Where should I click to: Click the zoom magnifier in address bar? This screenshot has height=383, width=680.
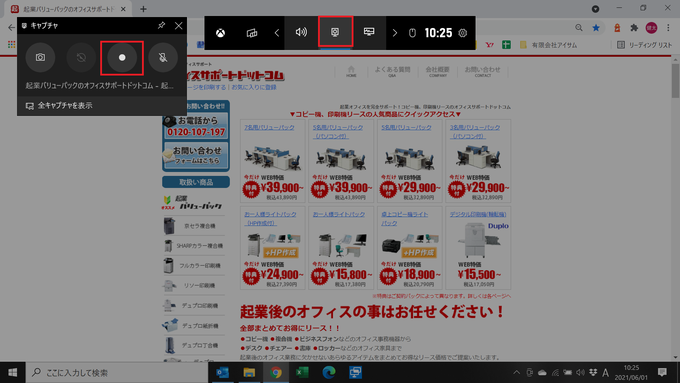[x=579, y=28]
